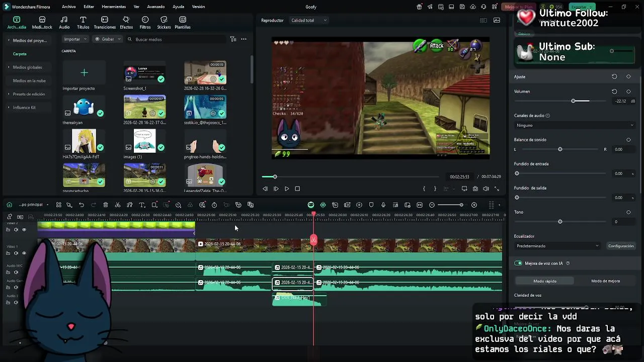Select the Modo de mejora option
Screen dimensions: 644x362
point(605,281)
